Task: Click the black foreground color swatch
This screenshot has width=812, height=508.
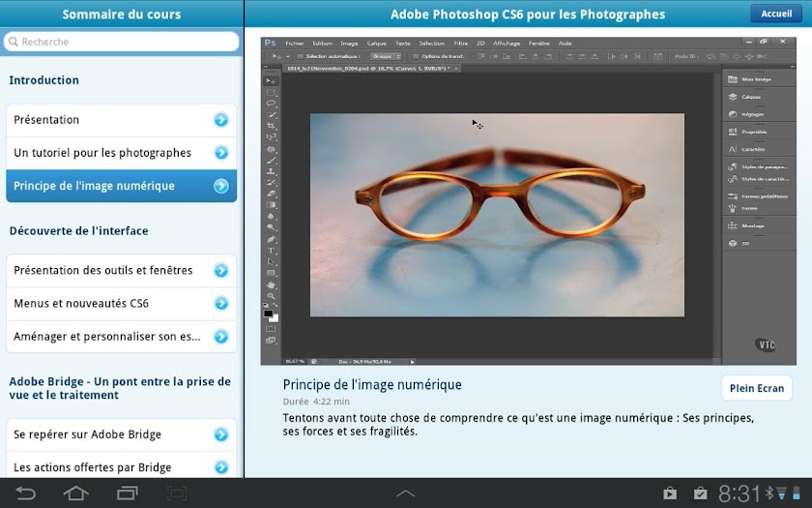Action: click(268, 314)
